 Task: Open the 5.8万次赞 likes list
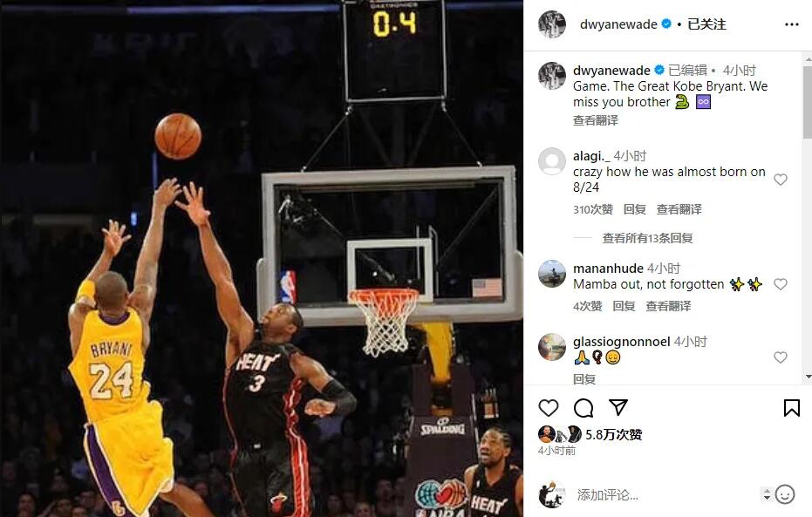click(x=614, y=434)
